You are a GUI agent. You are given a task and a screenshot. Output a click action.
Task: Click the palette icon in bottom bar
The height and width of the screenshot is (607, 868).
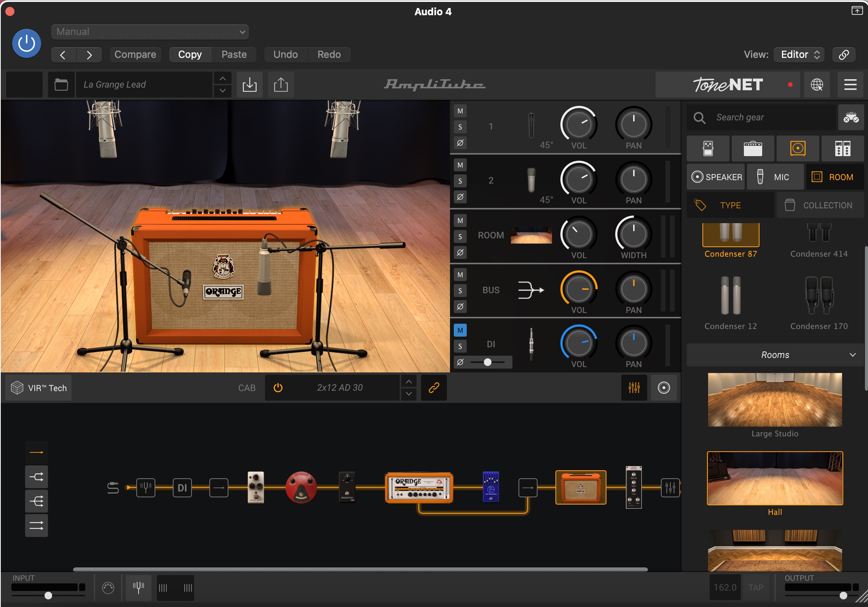pyautogui.click(x=108, y=588)
